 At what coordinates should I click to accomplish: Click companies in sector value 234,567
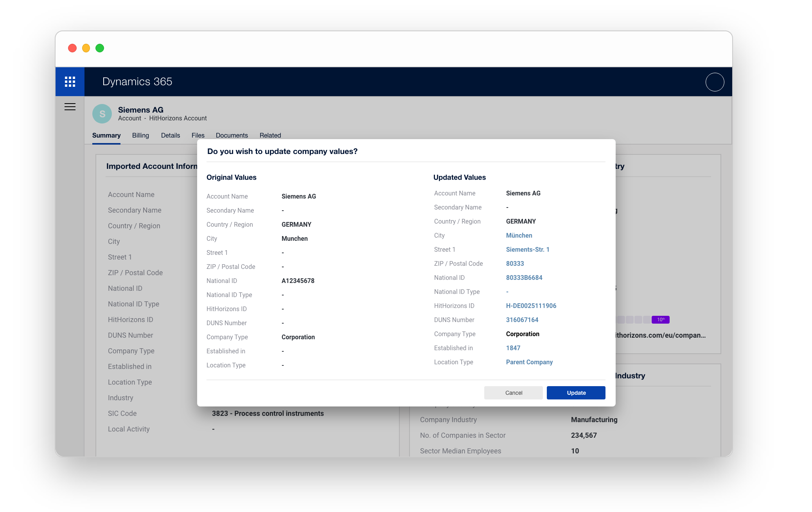point(584,435)
